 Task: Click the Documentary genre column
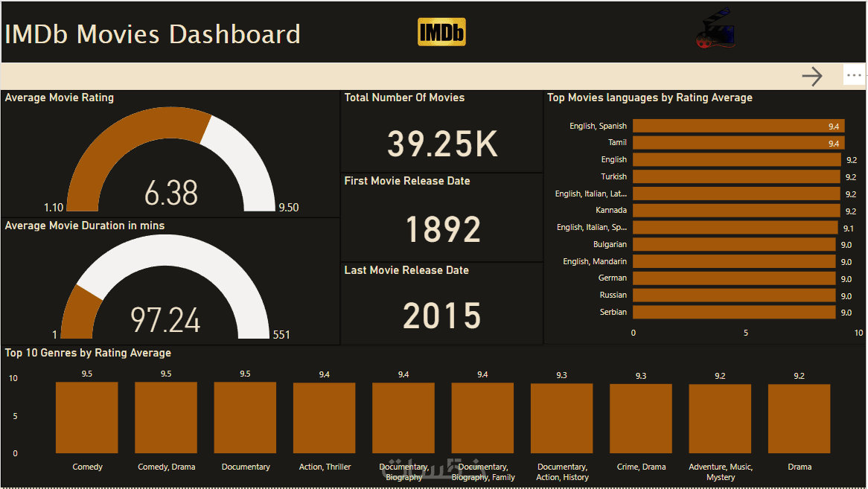(x=245, y=418)
